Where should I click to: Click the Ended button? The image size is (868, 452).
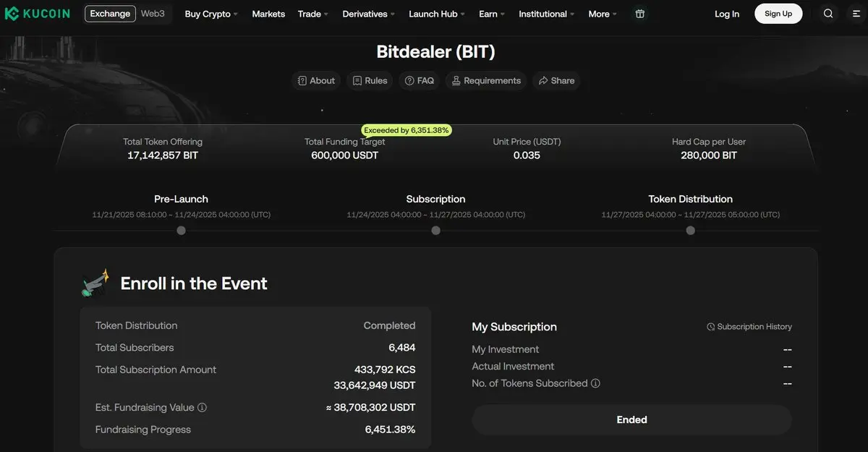(x=631, y=419)
